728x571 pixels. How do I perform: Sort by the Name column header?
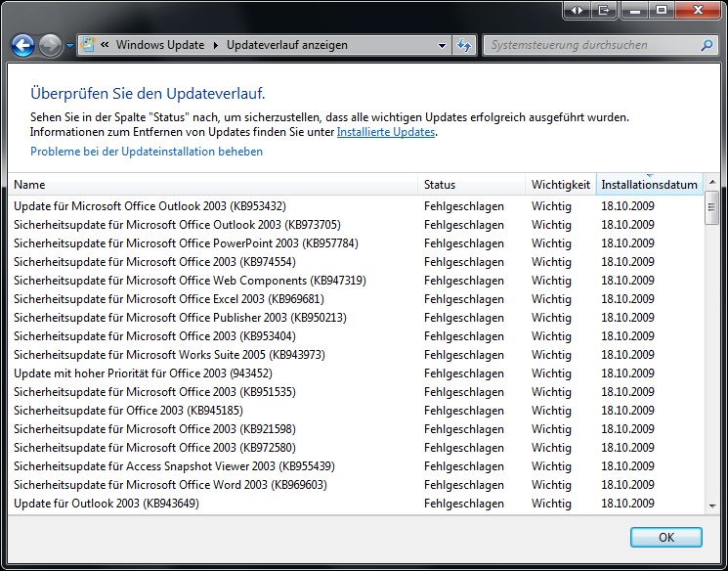[213, 185]
